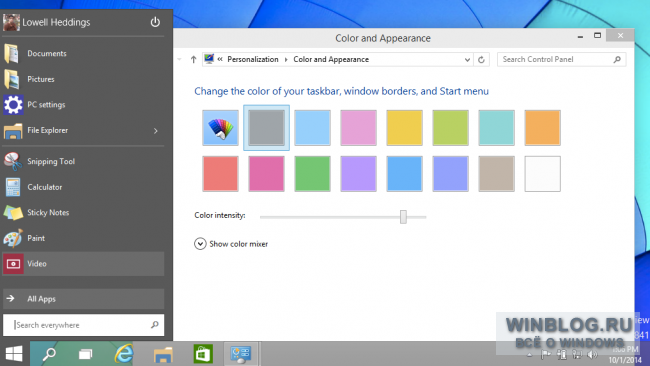Launch Calculator from the Start menu
This screenshot has height=366, width=650.
pos(83,187)
